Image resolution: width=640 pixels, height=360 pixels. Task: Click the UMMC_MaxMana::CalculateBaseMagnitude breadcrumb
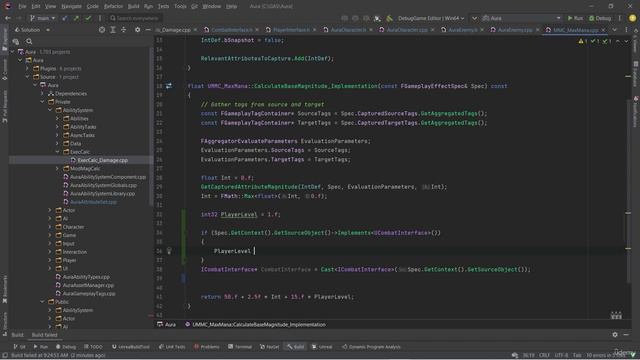pyautogui.click(x=256, y=325)
